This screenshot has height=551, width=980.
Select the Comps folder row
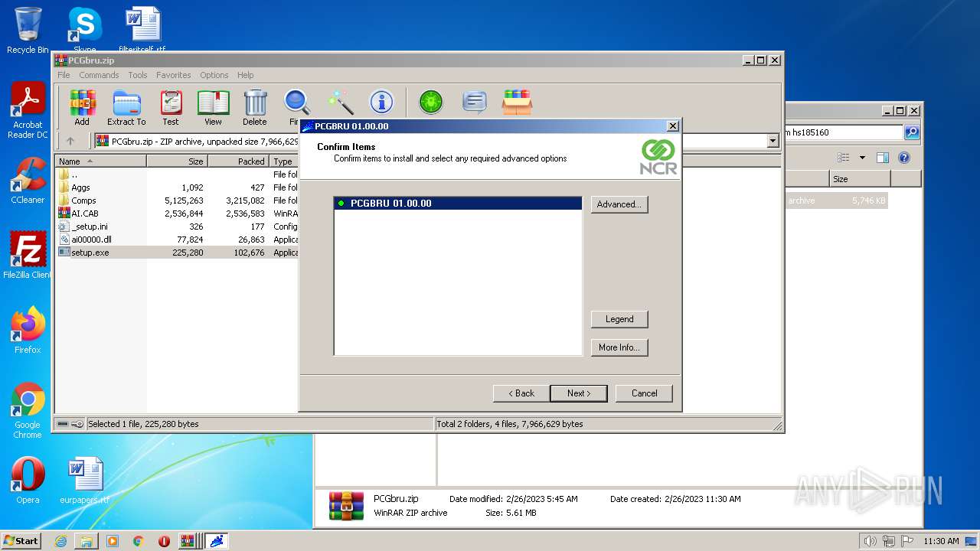tap(177, 201)
